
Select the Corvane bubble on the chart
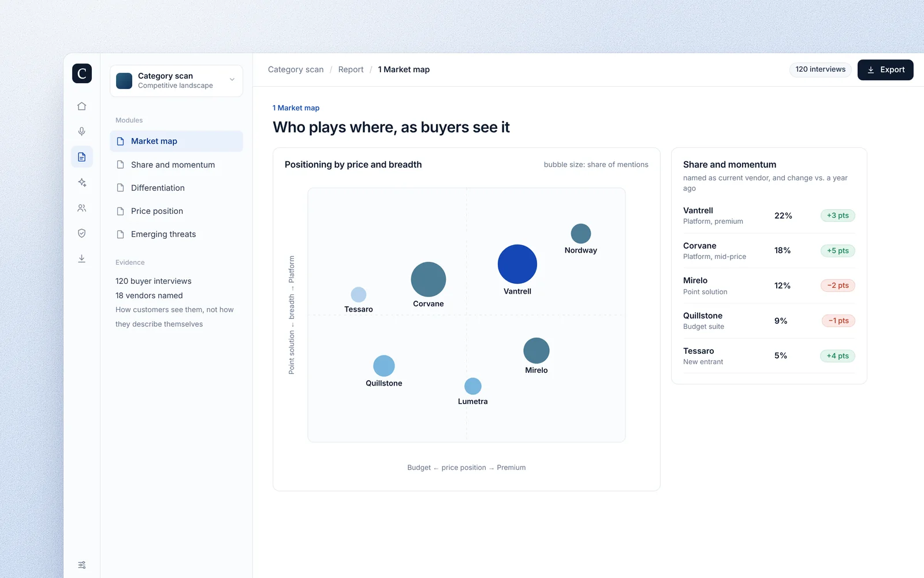pyautogui.click(x=429, y=279)
